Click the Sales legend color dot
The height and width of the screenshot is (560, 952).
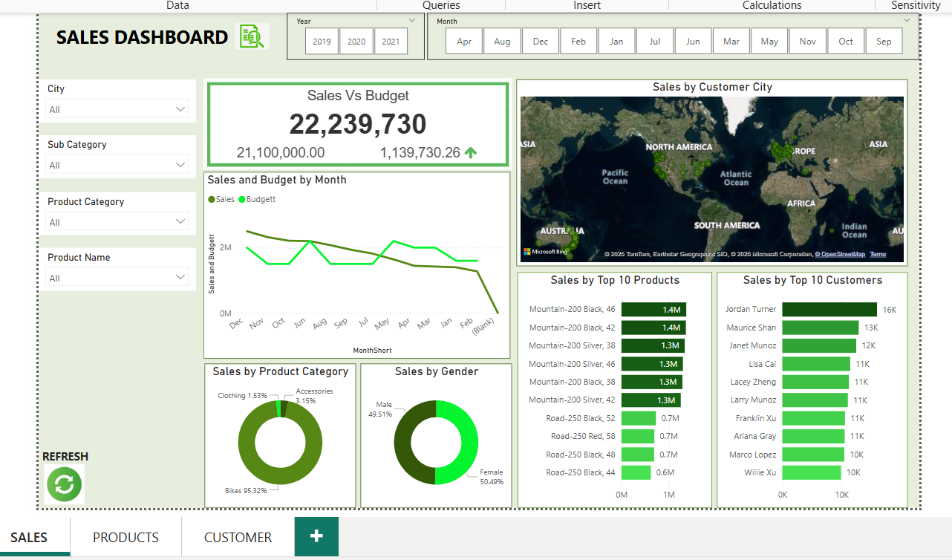tap(212, 199)
